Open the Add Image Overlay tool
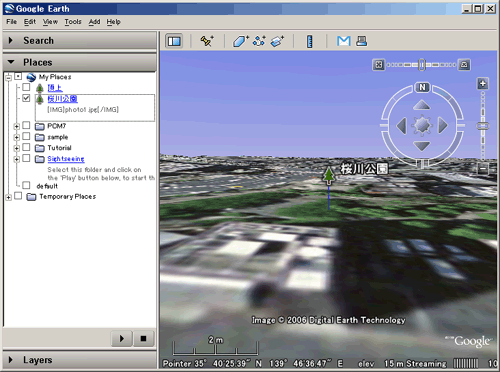 [x=277, y=41]
